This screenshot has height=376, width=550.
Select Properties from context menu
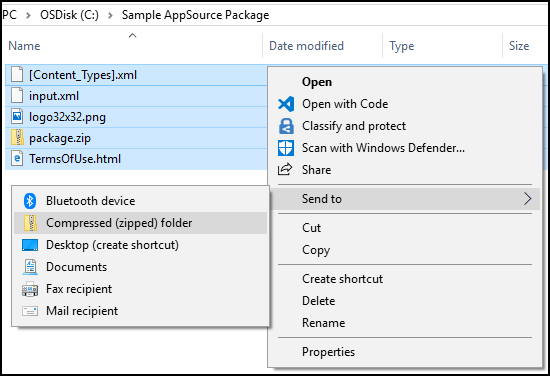[328, 352]
